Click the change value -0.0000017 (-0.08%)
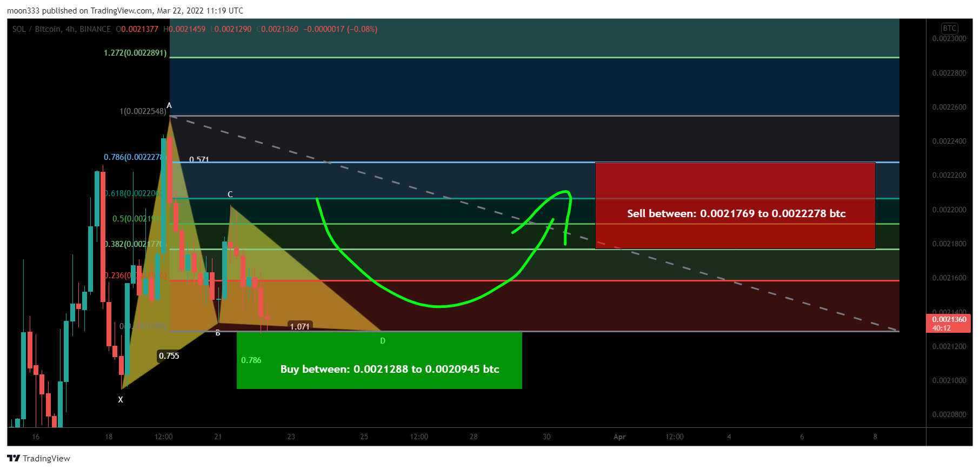 (341, 29)
